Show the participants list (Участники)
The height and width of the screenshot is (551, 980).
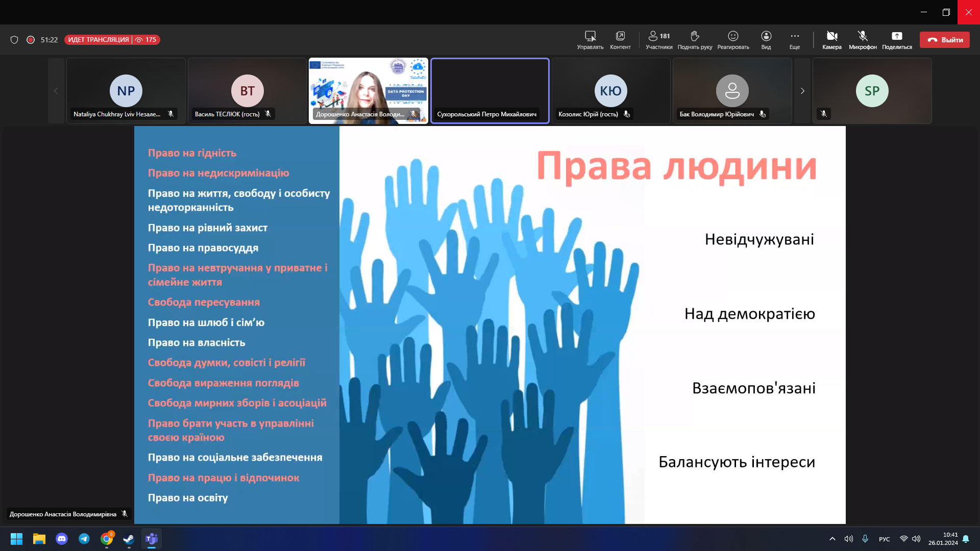tap(658, 40)
